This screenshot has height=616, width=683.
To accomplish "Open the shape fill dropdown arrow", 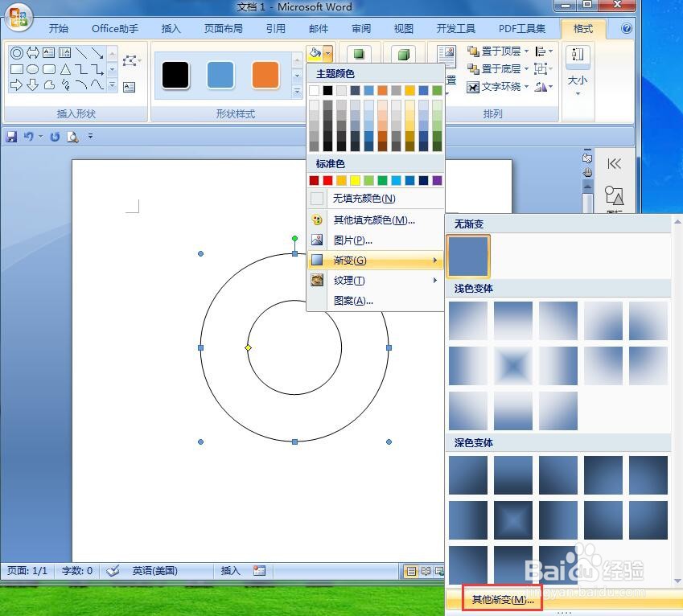I will (x=328, y=54).
